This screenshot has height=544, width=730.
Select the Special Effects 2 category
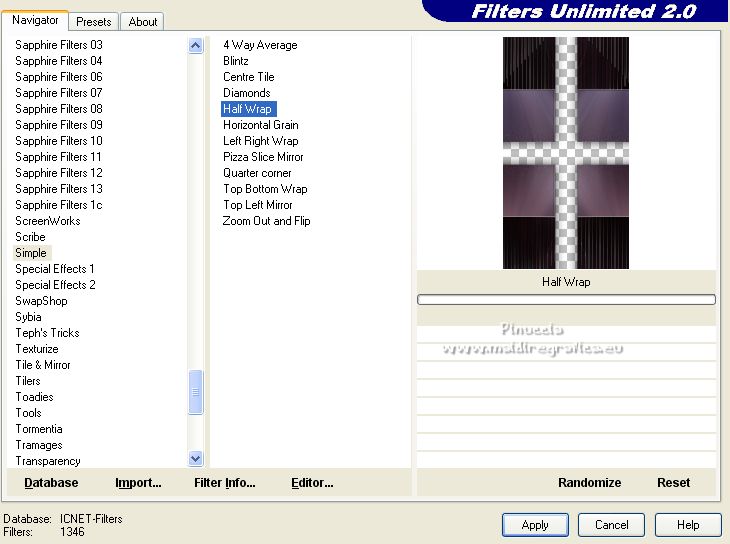(x=55, y=285)
